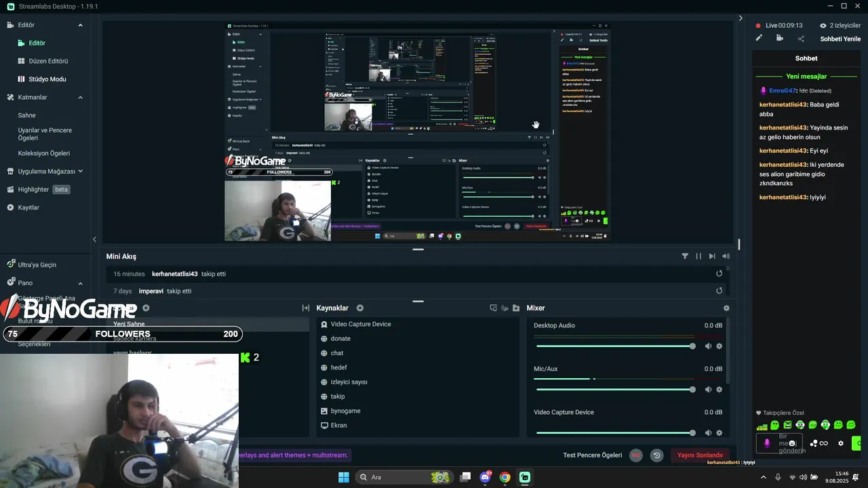The height and width of the screenshot is (488, 868).
Task: Open Google Chrome from the taskbar
Action: pos(505,477)
